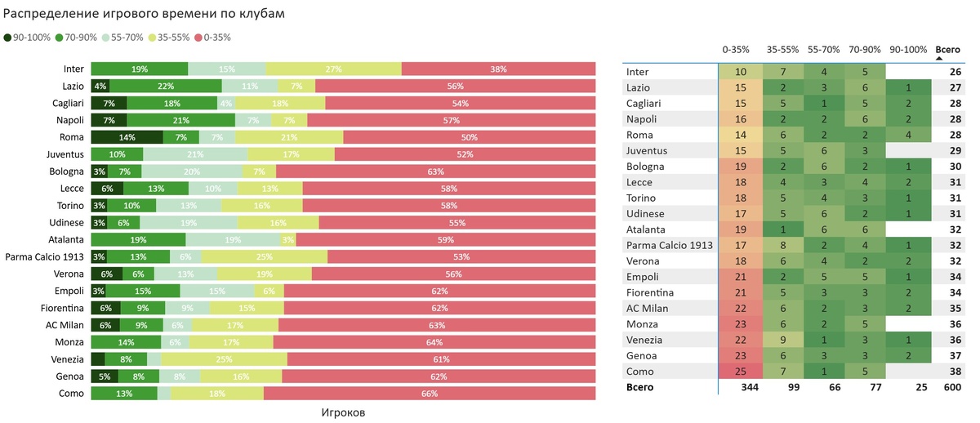Click the grand total 600 cell
The image size is (980, 423).
(951, 387)
